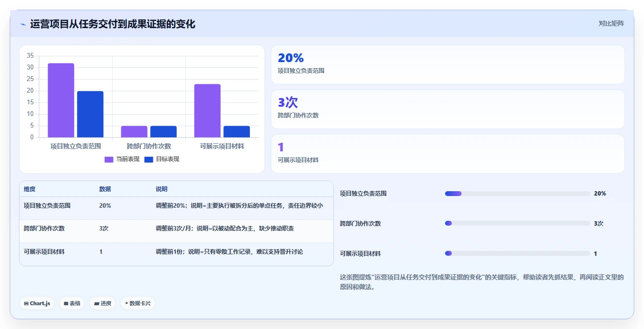Click the 可展示项目材料 progress bar
The image size is (644, 329).
[x=517, y=254]
